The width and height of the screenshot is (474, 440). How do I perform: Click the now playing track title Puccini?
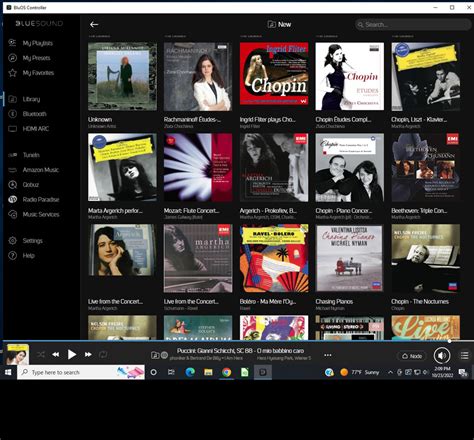tap(240, 351)
